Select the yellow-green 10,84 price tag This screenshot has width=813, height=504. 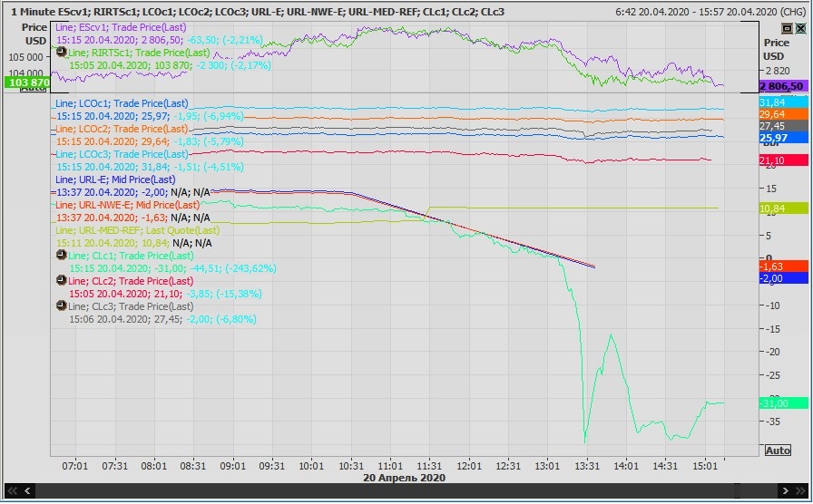coord(783,208)
